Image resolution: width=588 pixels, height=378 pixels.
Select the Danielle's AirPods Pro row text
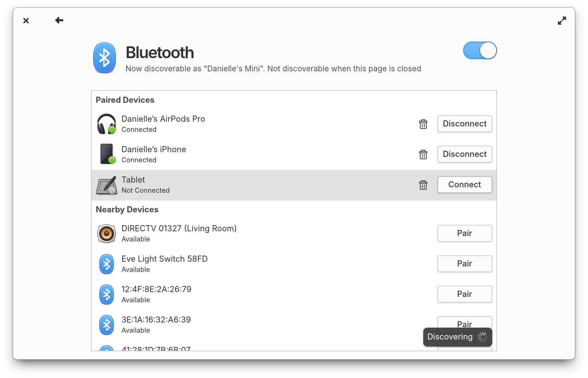(163, 119)
